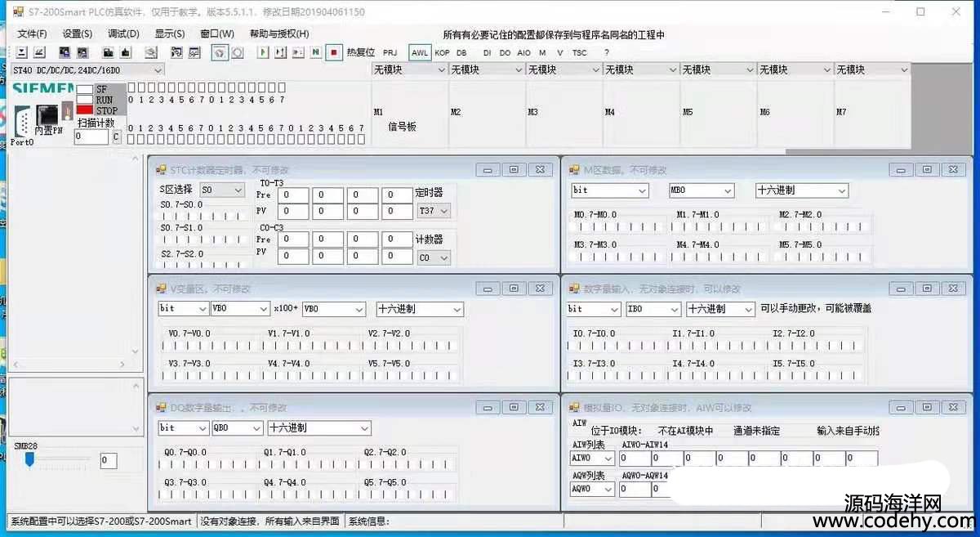Click the second toolbar icon showing a chart
This screenshot has width=980, height=537.
41,52
